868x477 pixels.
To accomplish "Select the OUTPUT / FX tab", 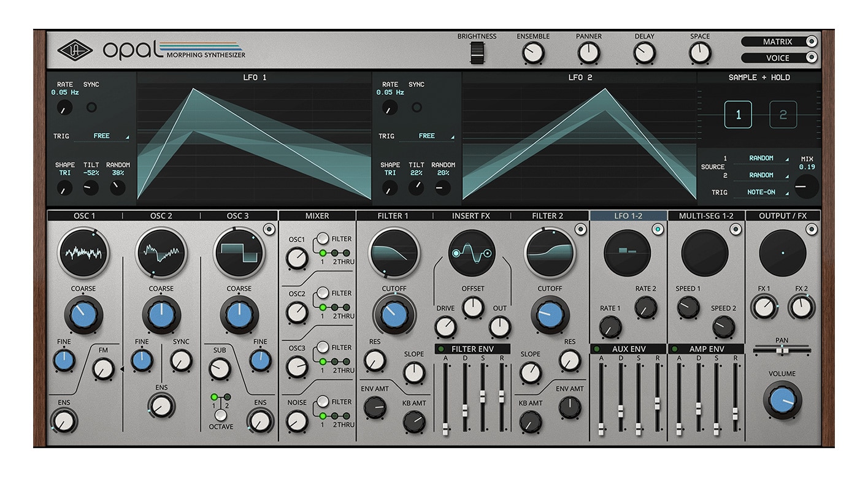I will [x=783, y=216].
